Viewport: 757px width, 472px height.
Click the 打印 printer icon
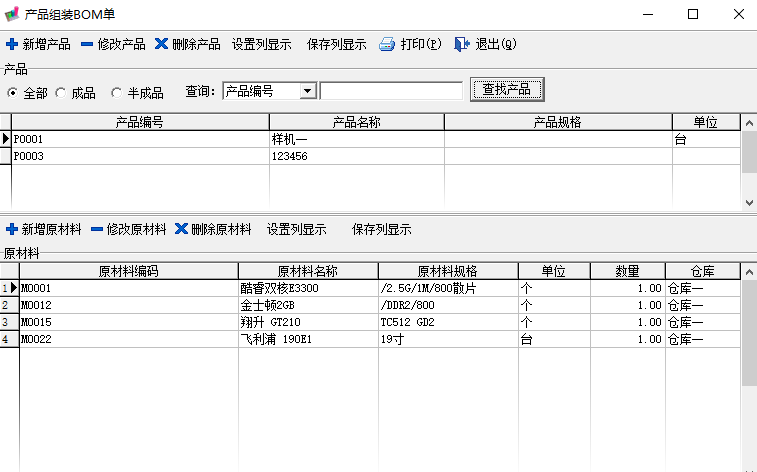tap(387, 45)
